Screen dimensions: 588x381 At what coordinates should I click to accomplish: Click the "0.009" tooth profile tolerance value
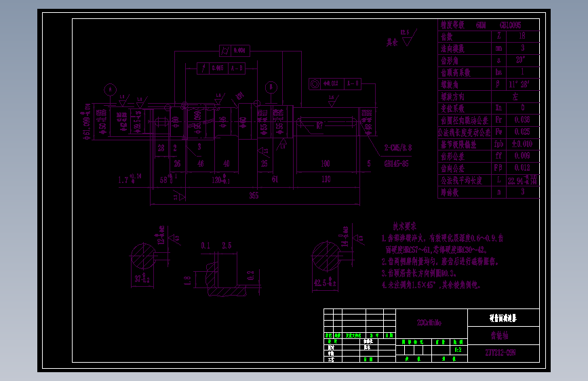(x=522, y=156)
